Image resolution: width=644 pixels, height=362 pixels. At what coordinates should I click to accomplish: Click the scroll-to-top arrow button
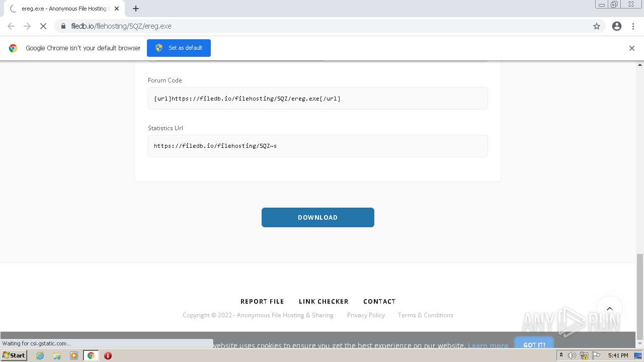pyautogui.click(x=610, y=309)
